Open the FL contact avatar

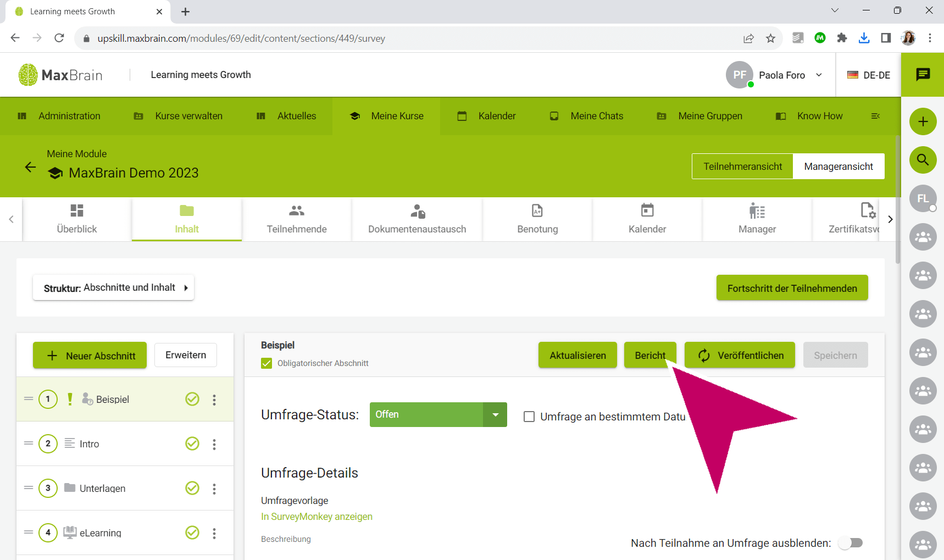click(x=923, y=198)
